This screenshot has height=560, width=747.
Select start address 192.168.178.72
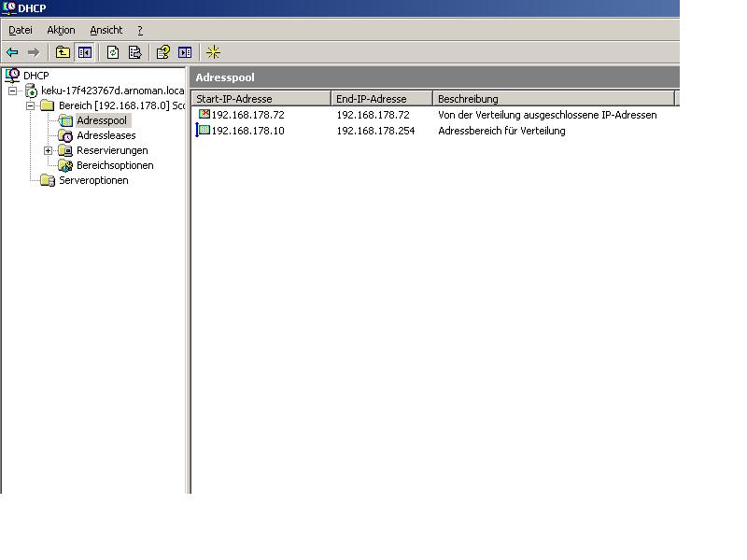pos(247,115)
